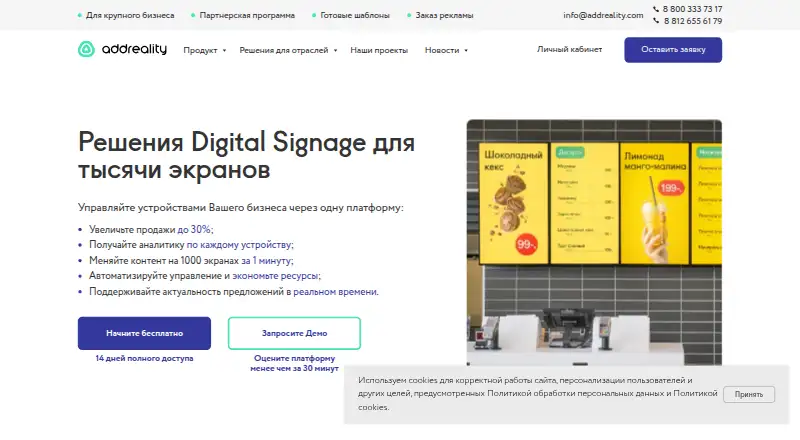The image size is (800, 440).
Task: Click the «экономьте ресурсы» highlighted text
Action: click(x=275, y=276)
